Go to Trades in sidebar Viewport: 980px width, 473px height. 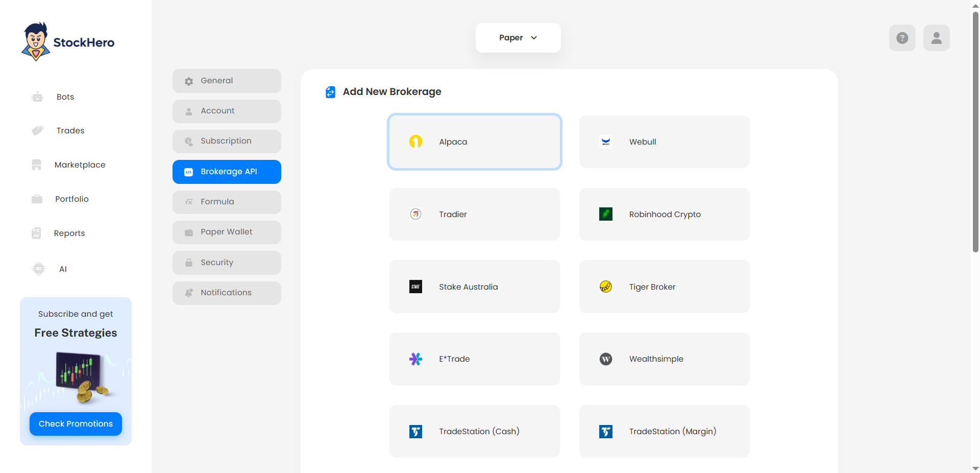pyautogui.click(x=70, y=131)
